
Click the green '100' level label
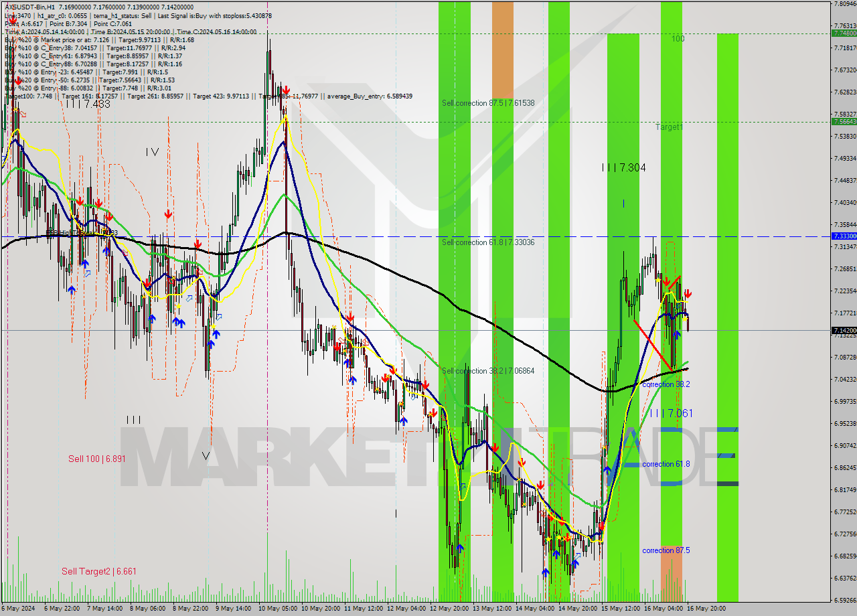point(678,39)
